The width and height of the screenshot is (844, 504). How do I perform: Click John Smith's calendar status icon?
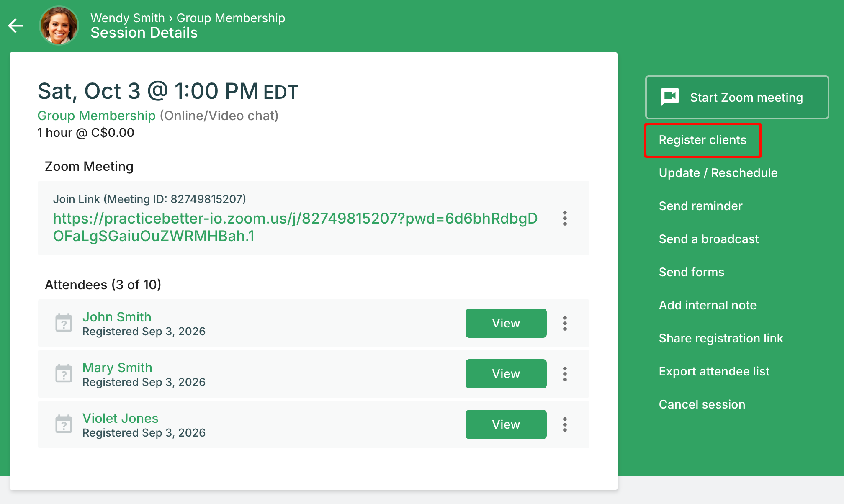click(x=64, y=323)
